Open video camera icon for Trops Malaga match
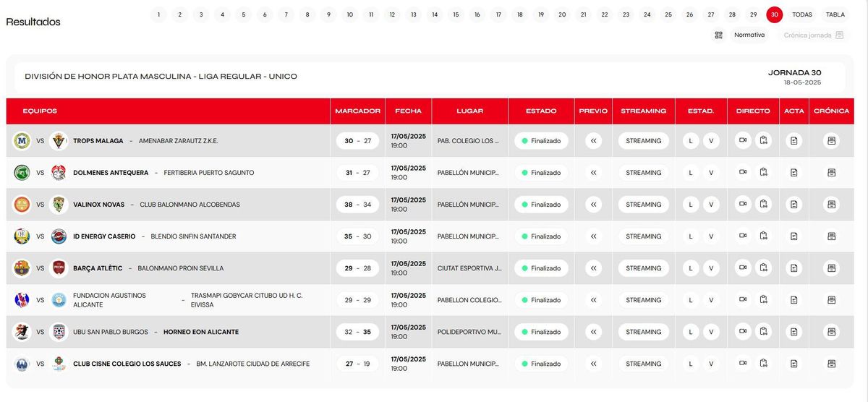The image size is (868, 402). coord(743,141)
